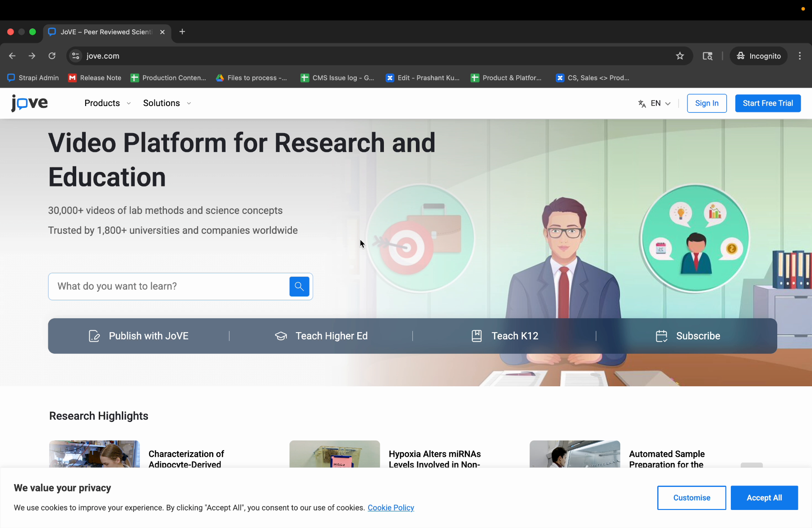Open the Release Note bookmark
This screenshot has height=528, width=812.
click(94, 78)
